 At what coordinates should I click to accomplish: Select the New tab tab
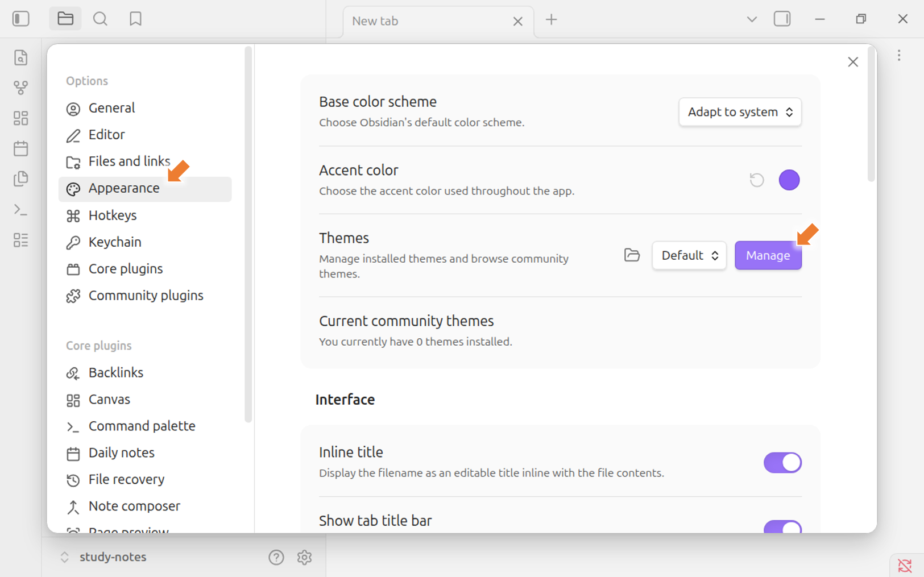[x=438, y=22]
